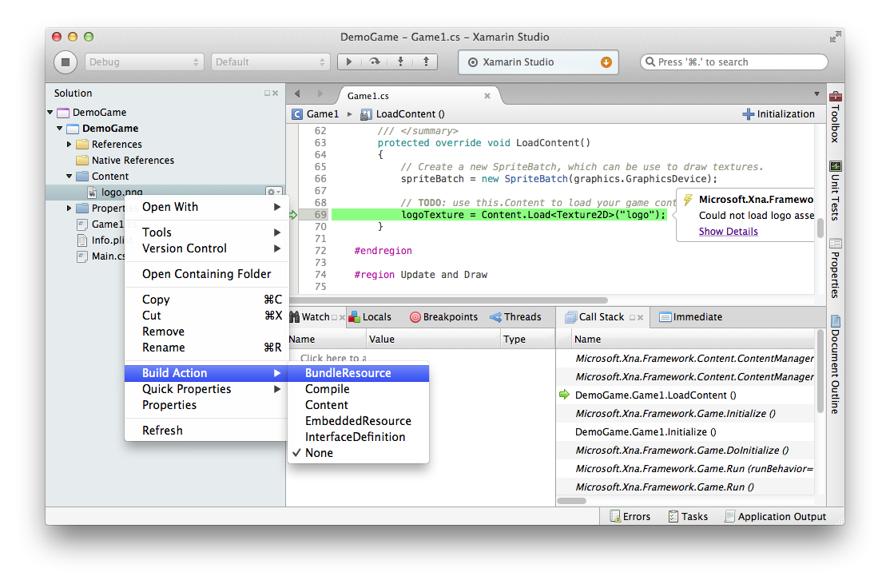Click the Step Over debugger icon

[x=375, y=62]
